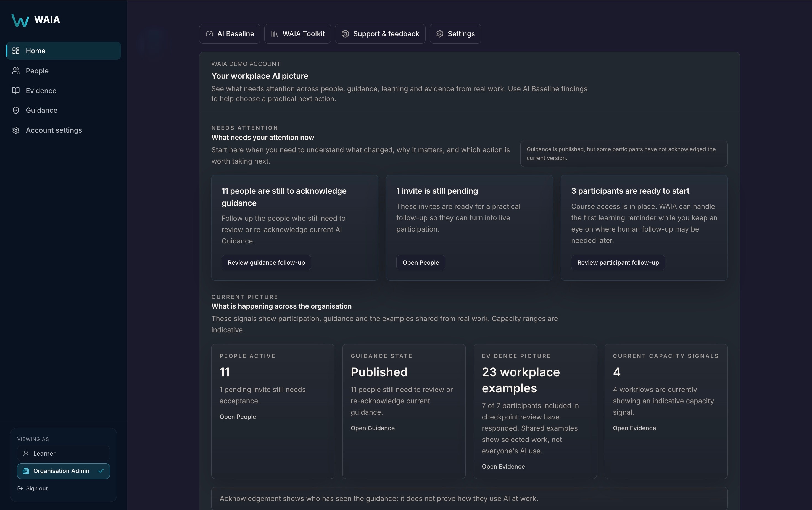Click the WAIA Toolkit library icon
This screenshot has width=812, height=510.
coord(275,34)
